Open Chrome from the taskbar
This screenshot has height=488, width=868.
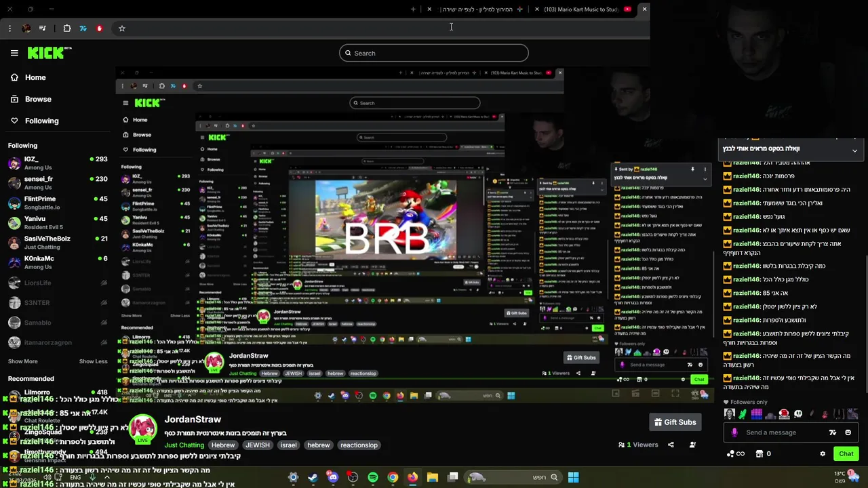pyautogui.click(x=393, y=478)
